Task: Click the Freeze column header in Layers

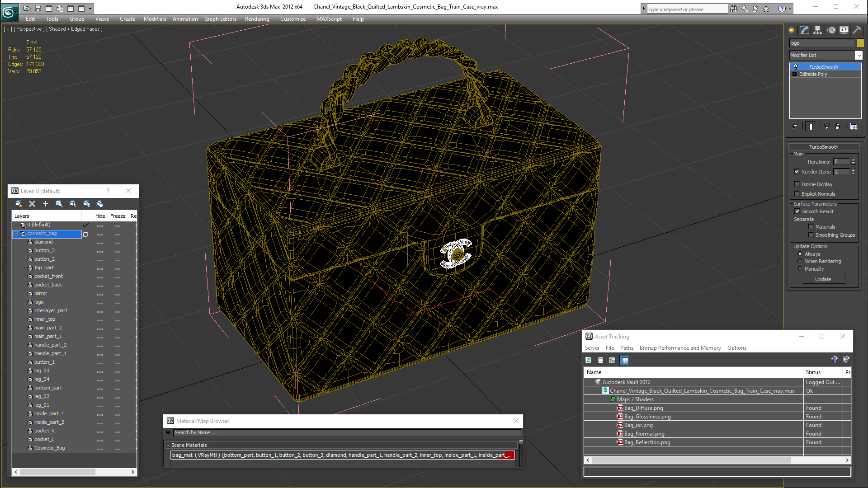Action: click(118, 216)
